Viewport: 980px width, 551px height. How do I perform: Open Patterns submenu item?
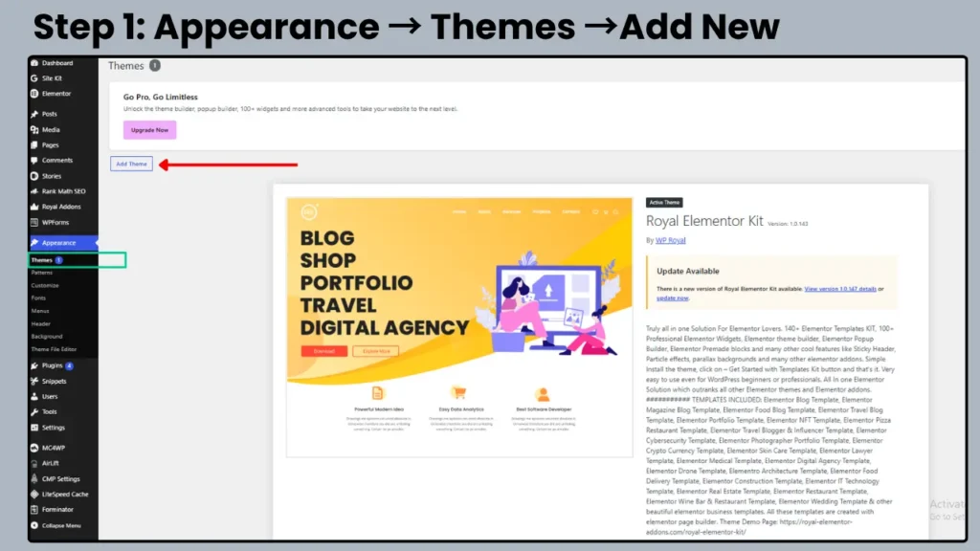42,273
